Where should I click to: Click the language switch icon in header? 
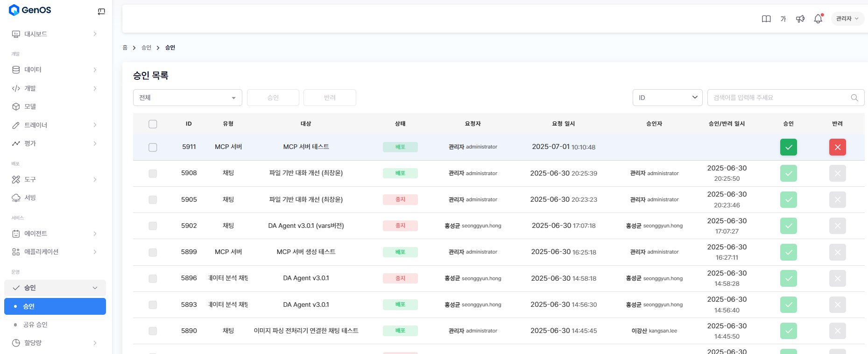783,19
